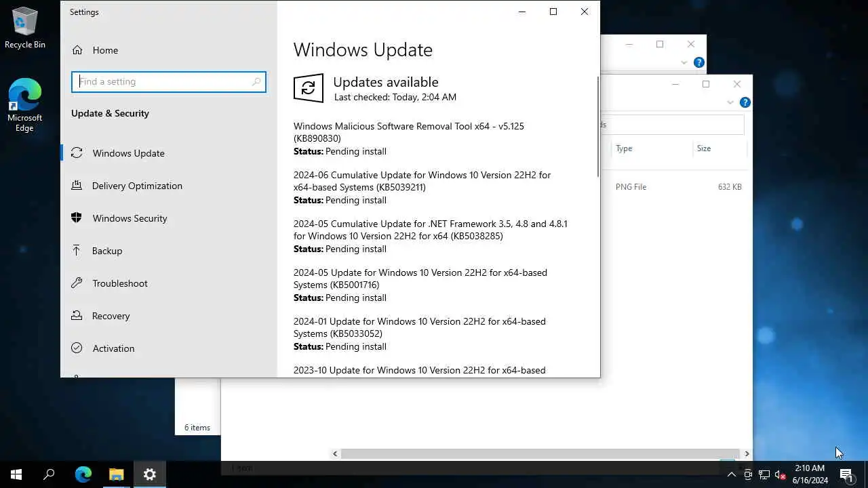Click 'Update & Security' sidebar heading
This screenshot has height=488, width=868.
[x=110, y=113]
